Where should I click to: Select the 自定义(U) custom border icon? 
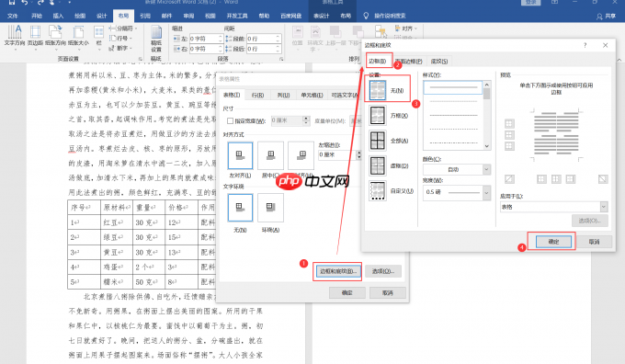(x=378, y=190)
